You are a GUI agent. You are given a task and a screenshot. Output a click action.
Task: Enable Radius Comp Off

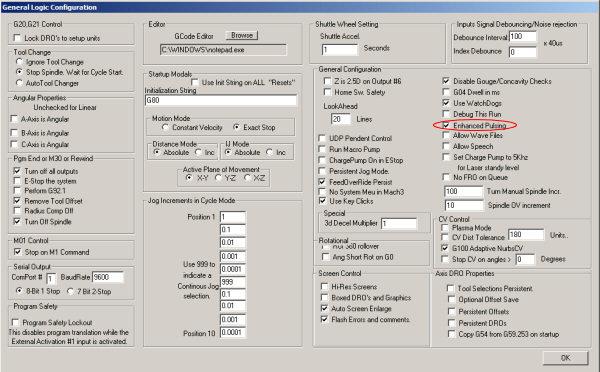point(17,210)
